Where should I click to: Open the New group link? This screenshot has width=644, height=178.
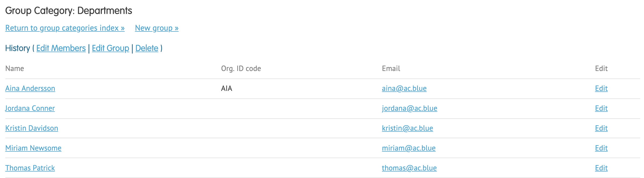[157, 28]
